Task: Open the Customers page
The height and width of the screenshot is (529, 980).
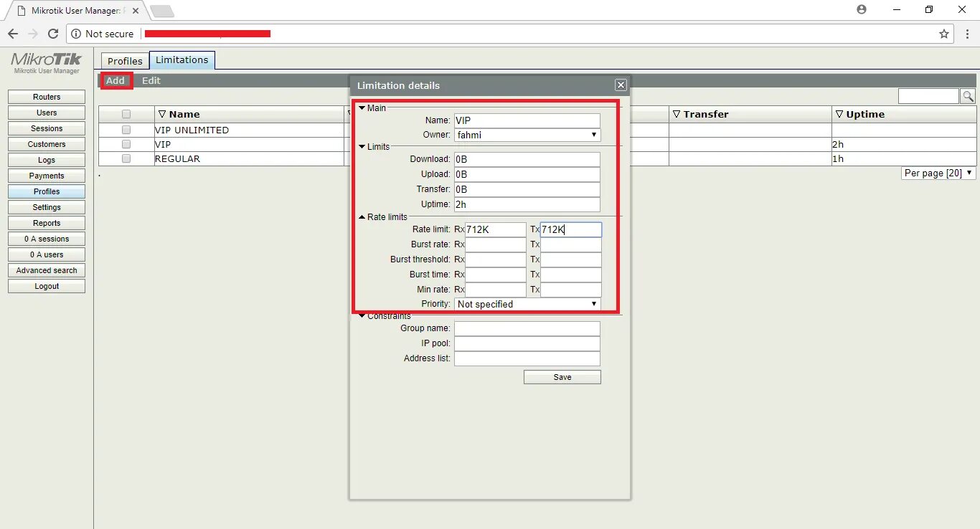Action: coord(47,144)
